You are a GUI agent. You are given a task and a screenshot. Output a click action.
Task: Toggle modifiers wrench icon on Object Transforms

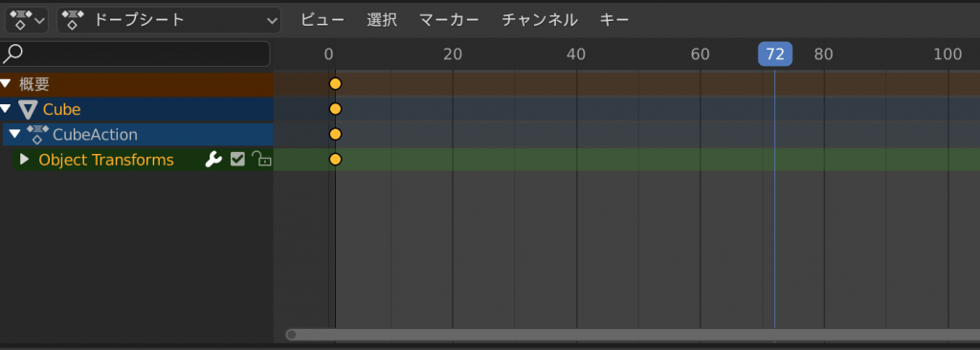(x=213, y=160)
